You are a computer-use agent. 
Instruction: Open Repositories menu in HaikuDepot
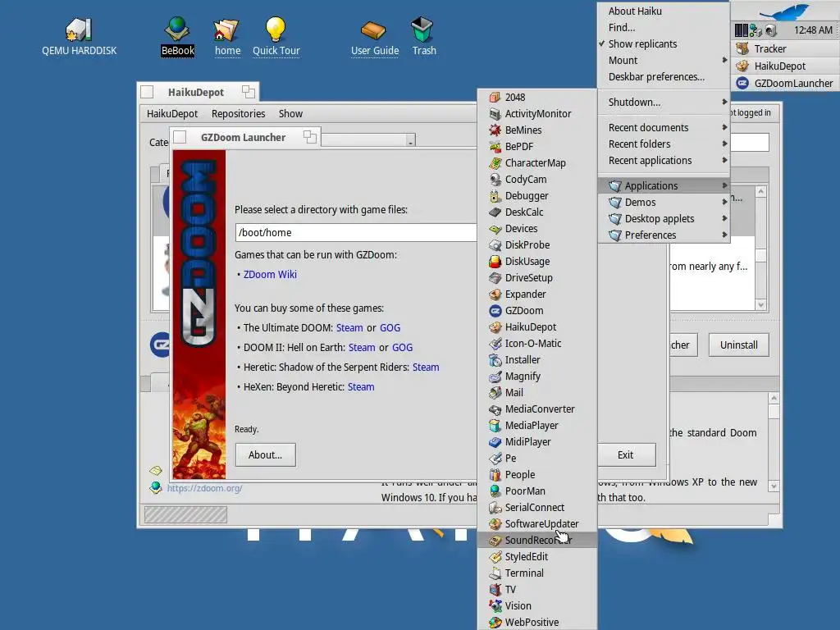239,113
